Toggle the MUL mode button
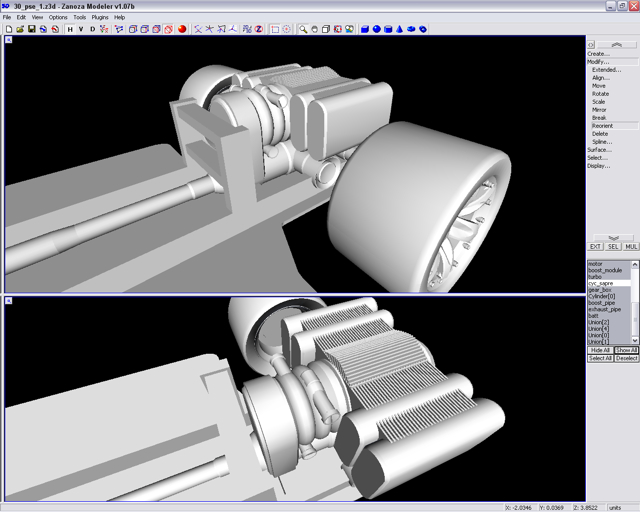The height and width of the screenshot is (512, 640). coord(631,246)
